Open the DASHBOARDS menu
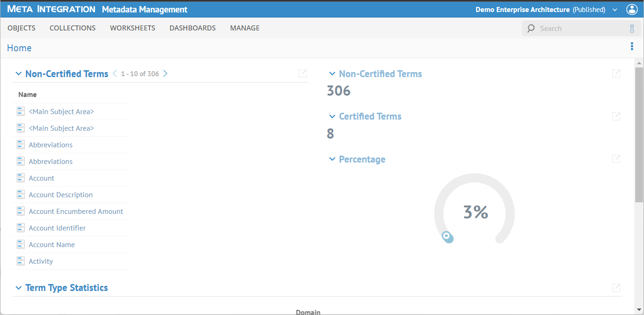This screenshot has height=315, width=644. tap(192, 28)
